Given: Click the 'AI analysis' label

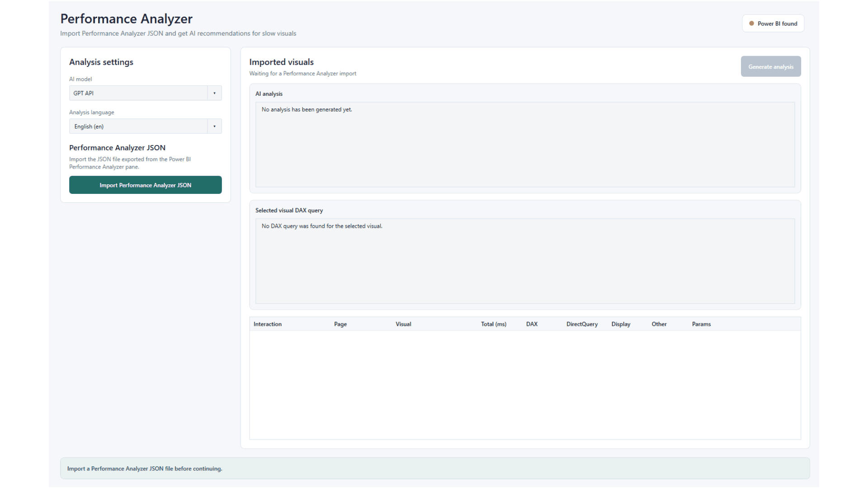Looking at the screenshot, I should click(x=269, y=94).
